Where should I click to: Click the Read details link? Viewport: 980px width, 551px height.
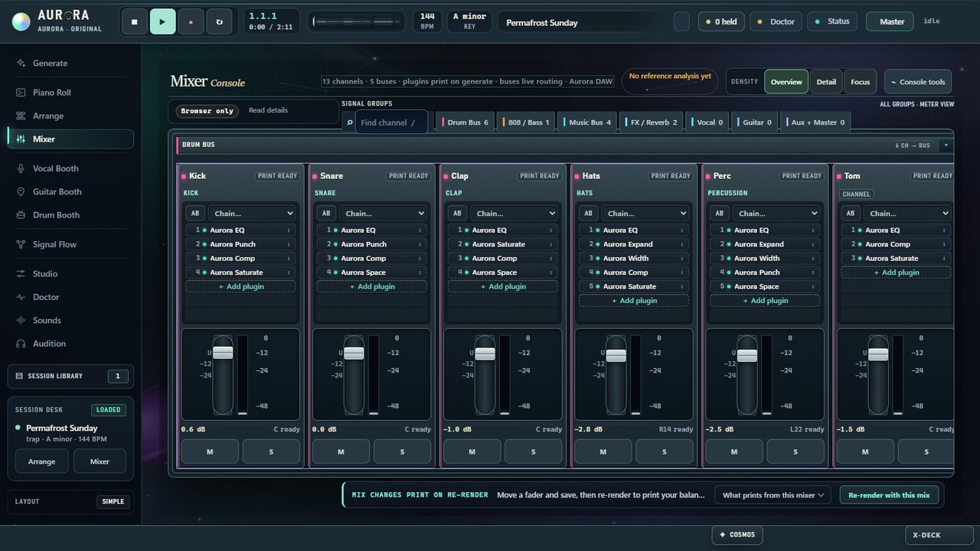click(x=268, y=110)
